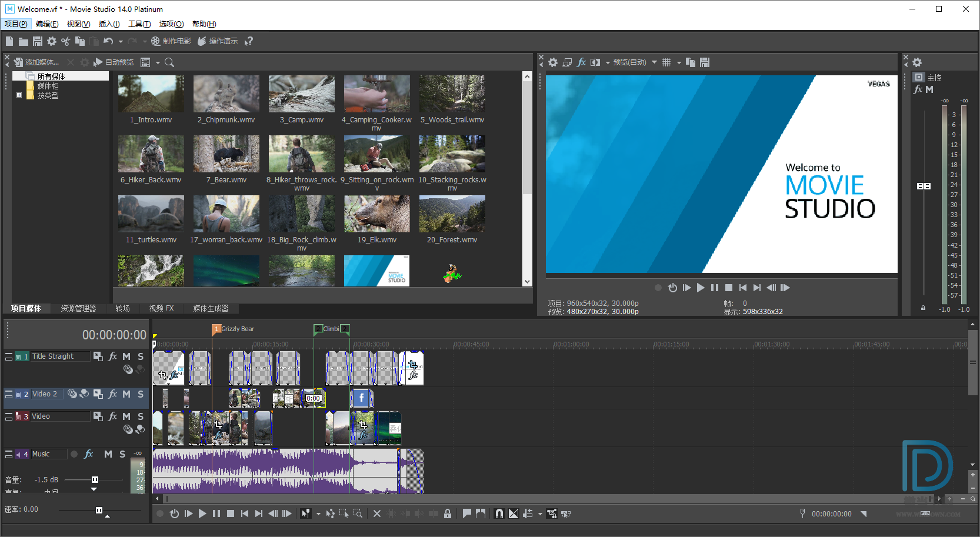This screenshot has height=537, width=980.
Task: Open the edit tool dropdown arrow
Action: pos(318,513)
